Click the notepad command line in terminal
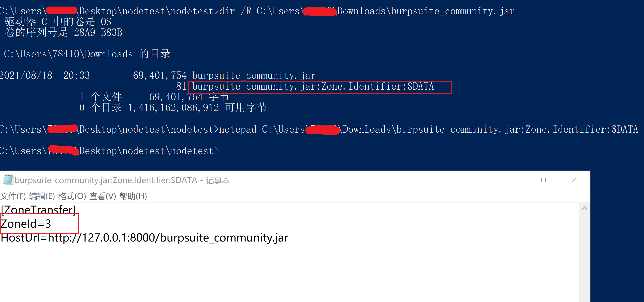The image size is (644, 302). (319, 129)
